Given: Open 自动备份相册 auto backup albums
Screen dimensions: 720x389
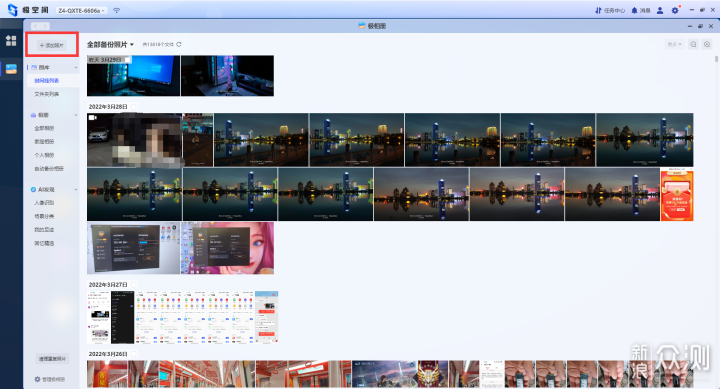Looking at the screenshot, I should tap(49, 169).
